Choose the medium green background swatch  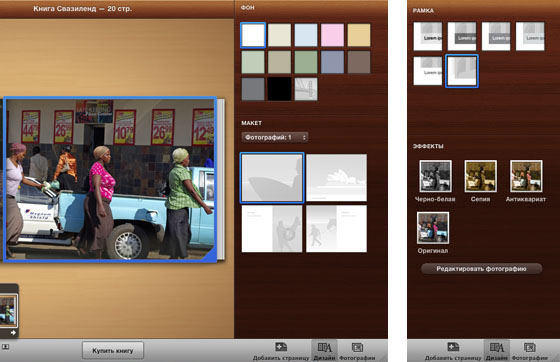pos(306,62)
